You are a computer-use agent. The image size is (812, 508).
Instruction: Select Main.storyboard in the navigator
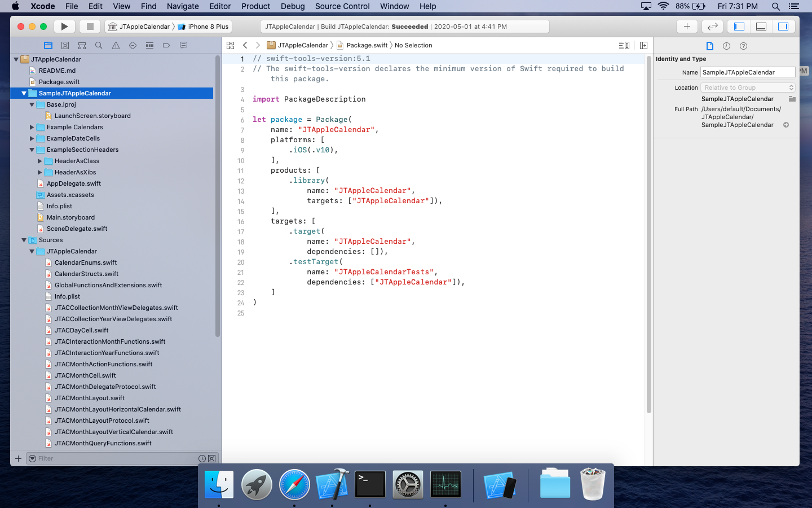point(70,217)
